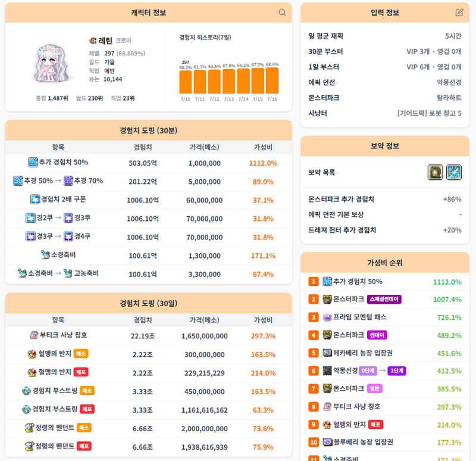Click the 정령의 펜던트 icon in 메소 row
This screenshot has height=461, width=476.
point(29,428)
